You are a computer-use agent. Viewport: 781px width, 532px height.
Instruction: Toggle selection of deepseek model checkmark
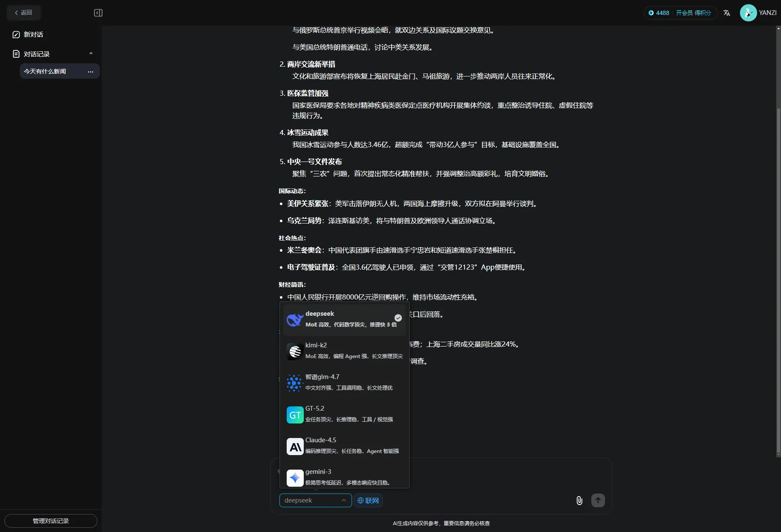pyautogui.click(x=398, y=318)
